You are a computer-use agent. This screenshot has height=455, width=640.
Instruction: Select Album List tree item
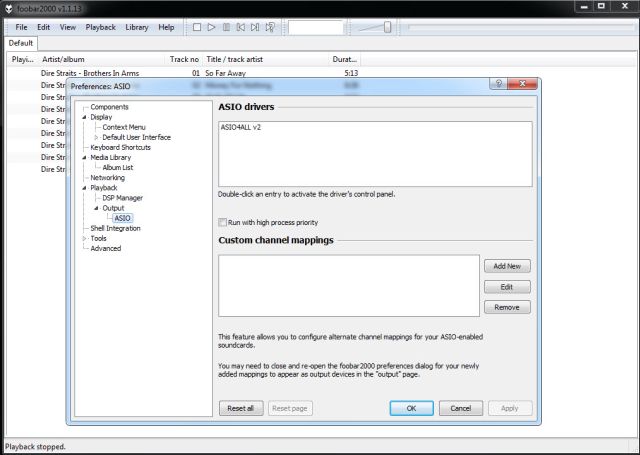click(118, 168)
